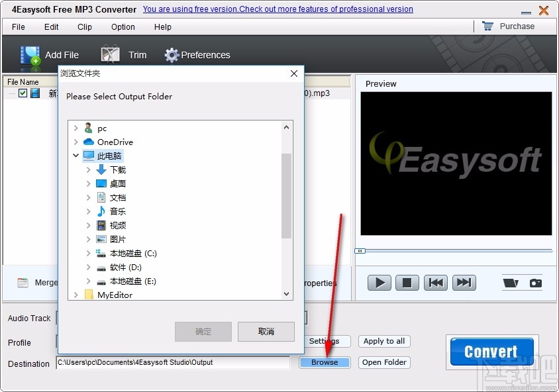Uncheck the MP3 file in the list

pos(23,93)
